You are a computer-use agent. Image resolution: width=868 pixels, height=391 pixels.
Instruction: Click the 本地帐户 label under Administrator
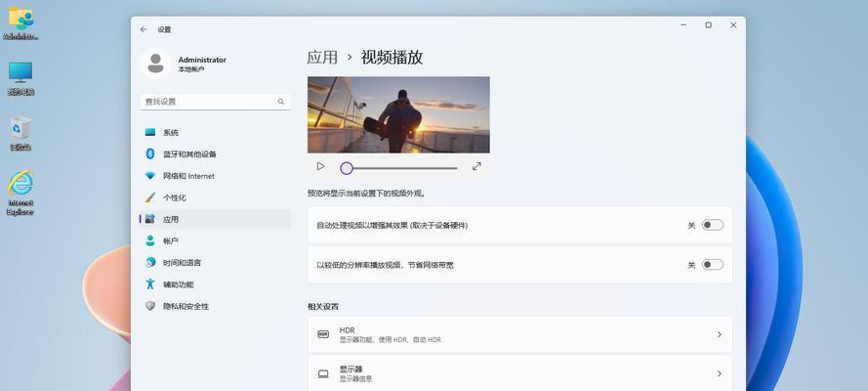click(191, 69)
